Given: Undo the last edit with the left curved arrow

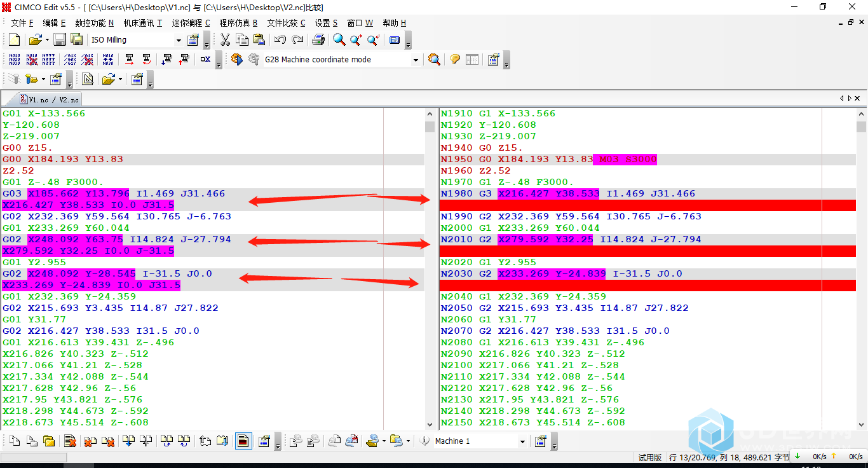Looking at the screenshot, I should tap(280, 39).
